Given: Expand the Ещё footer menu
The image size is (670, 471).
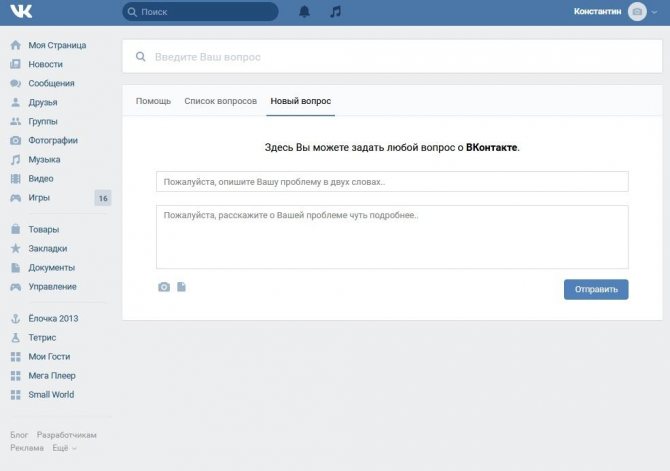Looking at the screenshot, I should pyautogui.click(x=65, y=448).
